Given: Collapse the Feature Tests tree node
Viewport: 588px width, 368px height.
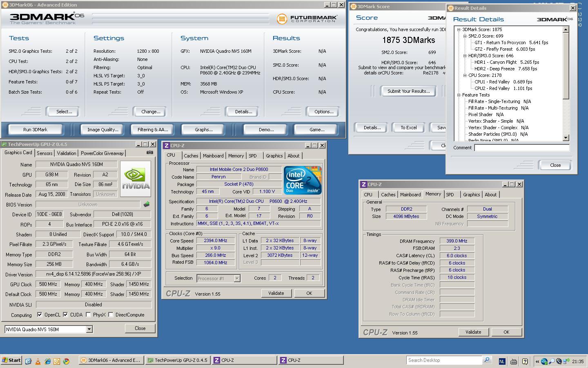Looking at the screenshot, I should 459,95.
